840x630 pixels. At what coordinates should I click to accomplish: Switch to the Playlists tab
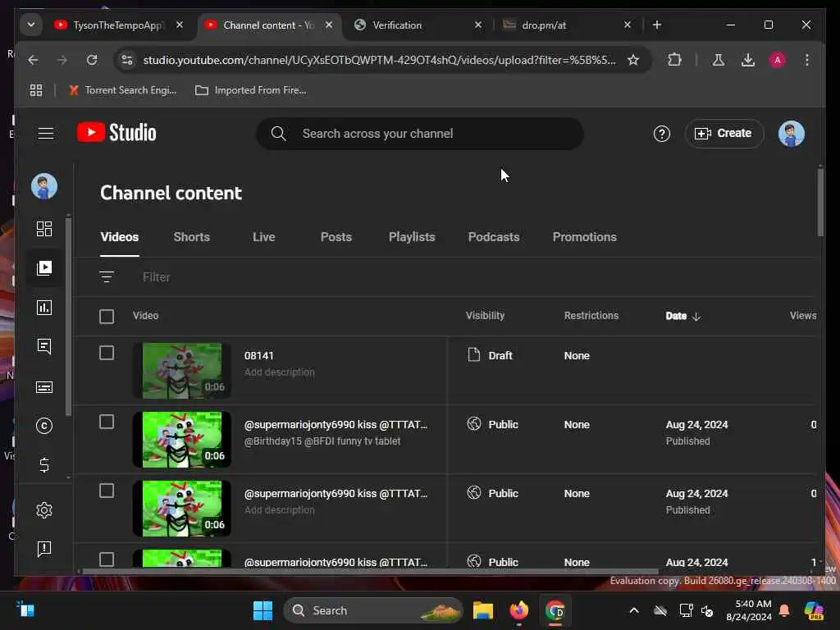click(412, 237)
